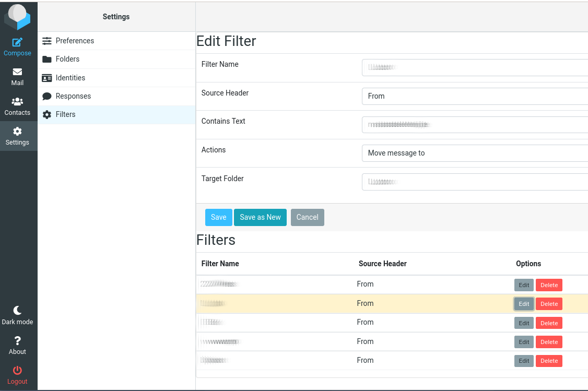Click the Source Header column header
This screenshot has width=588, height=391.
coord(382,264)
